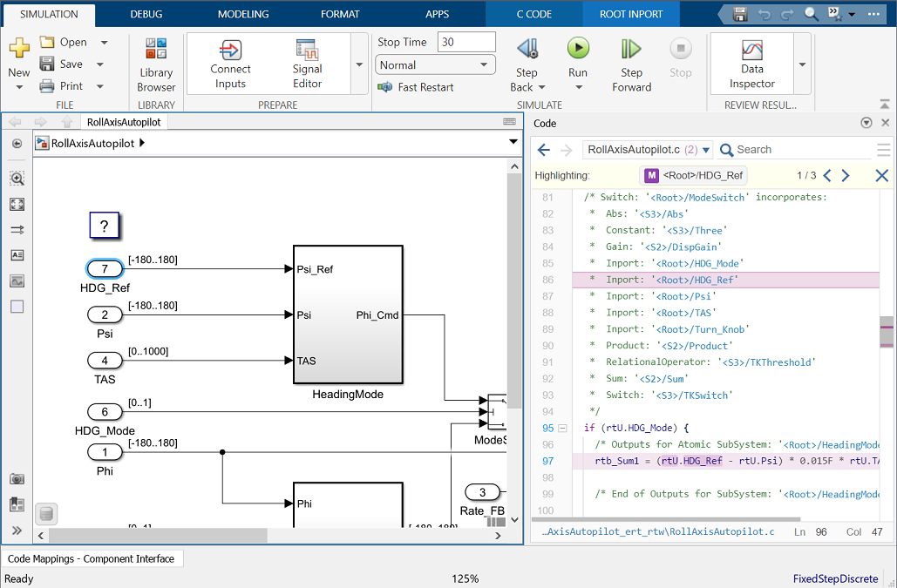Expand the RollAxisAutopilot.c file dropdown
The height and width of the screenshot is (588, 897).
pos(706,150)
